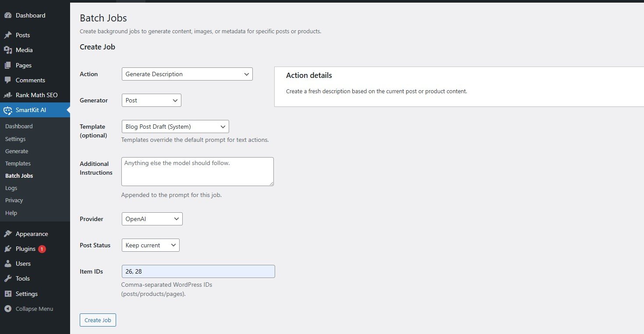Click the Plugins plug icon

(x=8, y=249)
